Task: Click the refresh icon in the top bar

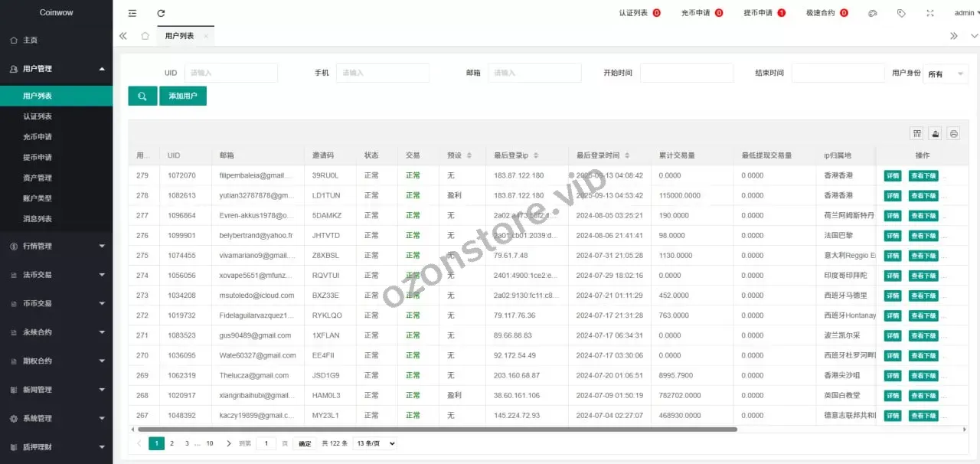Action: 161,13
